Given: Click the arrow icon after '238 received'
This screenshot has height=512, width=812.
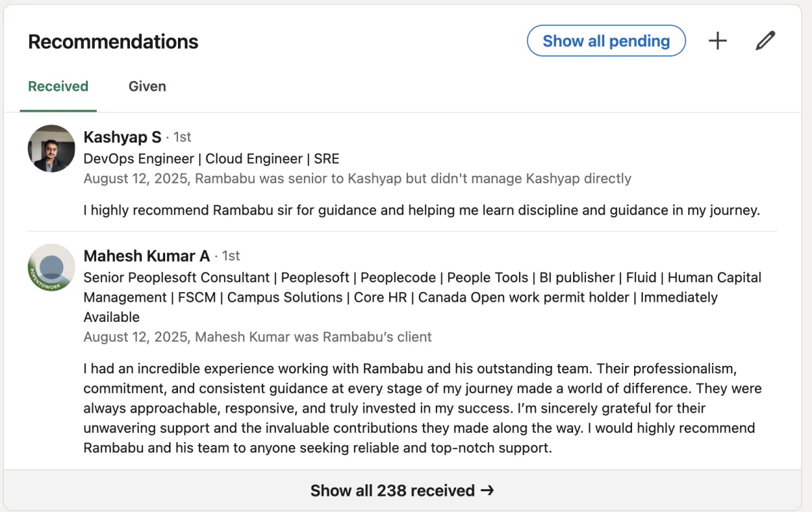Looking at the screenshot, I should [x=487, y=490].
